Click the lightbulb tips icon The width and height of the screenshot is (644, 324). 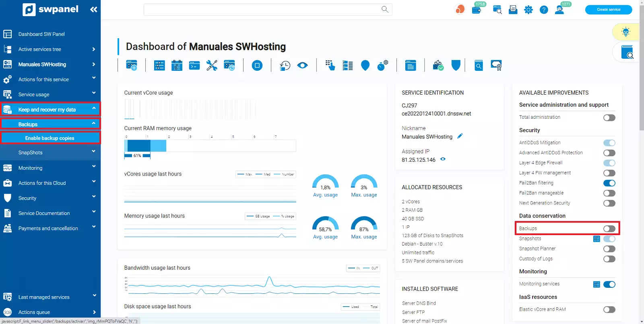[625, 32]
